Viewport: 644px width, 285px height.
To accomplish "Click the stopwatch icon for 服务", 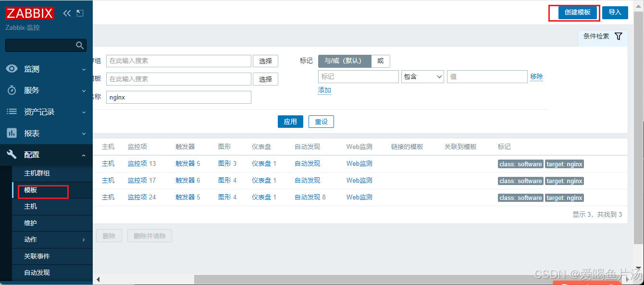I will [12, 90].
